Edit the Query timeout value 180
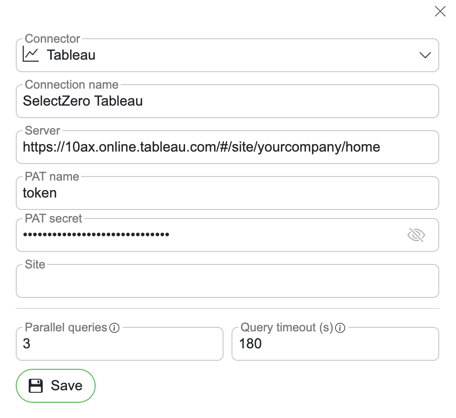 tap(335, 344)
